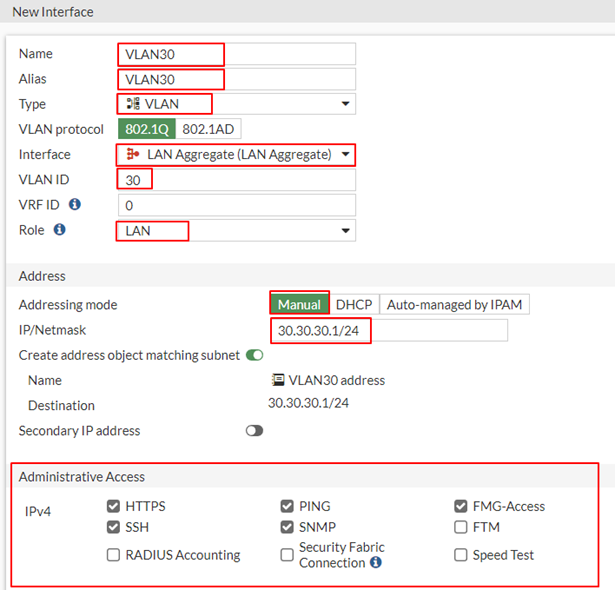Screen dimensions: 615x590
Task: Click the IPv4 label
Action: (x=38, y=511)
